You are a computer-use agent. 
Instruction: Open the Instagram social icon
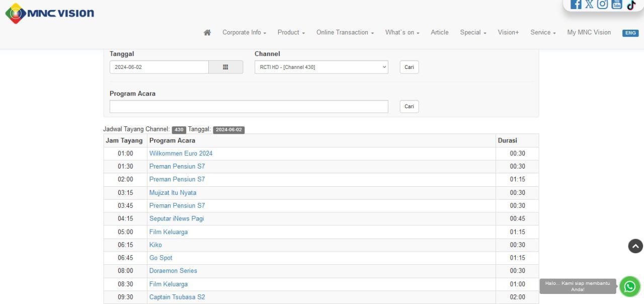point(603,4)
